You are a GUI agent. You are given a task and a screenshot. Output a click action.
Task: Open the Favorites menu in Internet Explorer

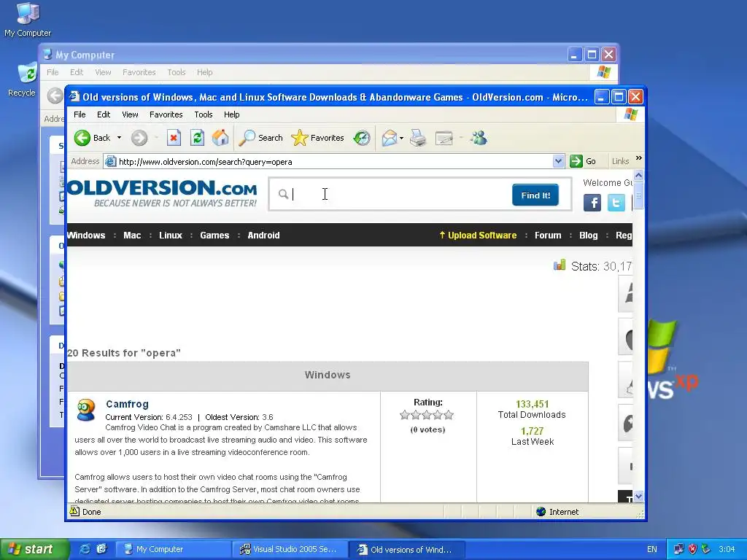166,114
